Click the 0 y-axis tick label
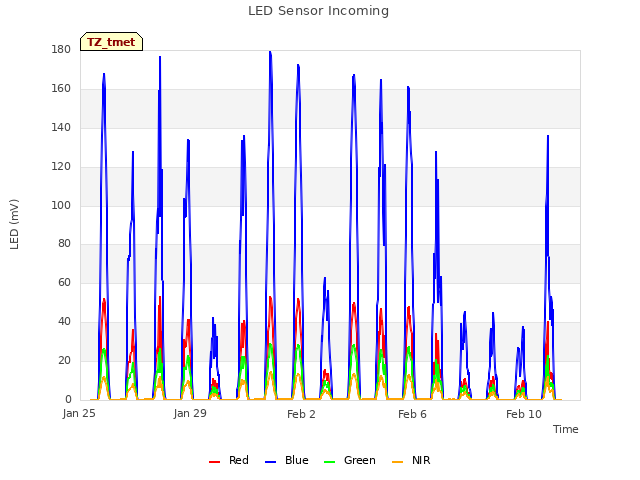The height and width of the screenshot is (480, 640). click(x=68, y=400)
